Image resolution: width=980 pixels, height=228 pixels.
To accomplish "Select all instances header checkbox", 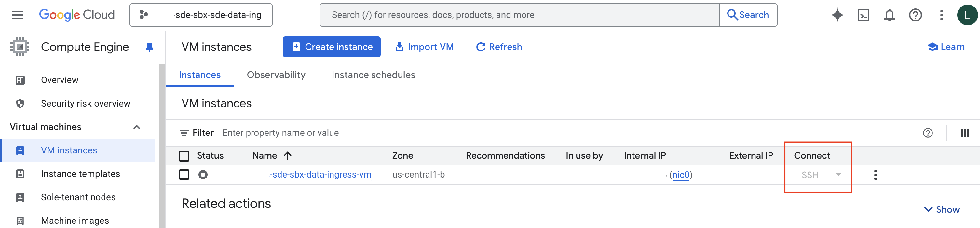I will (184, 156).
